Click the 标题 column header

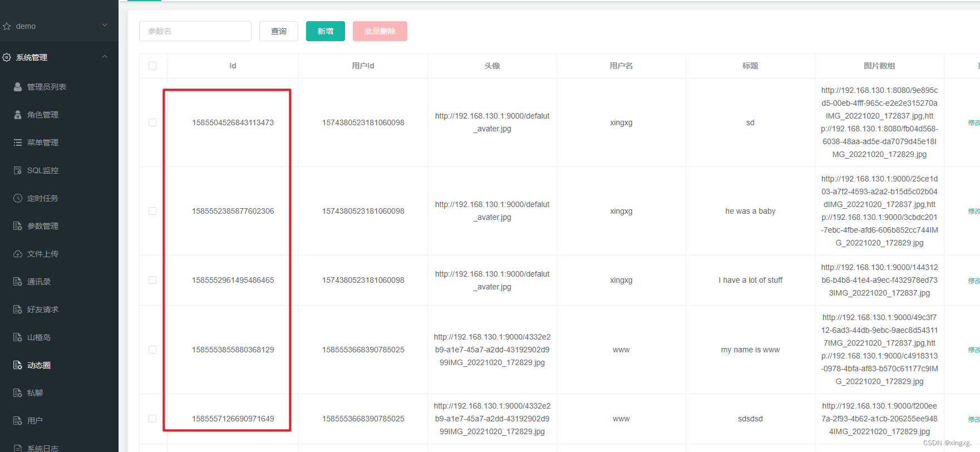click(x=750, y=66)
